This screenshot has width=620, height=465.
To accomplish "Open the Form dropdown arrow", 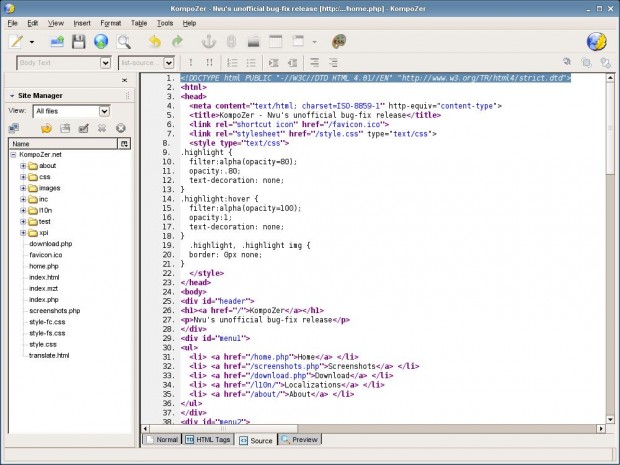I will (x=314, y=42).
